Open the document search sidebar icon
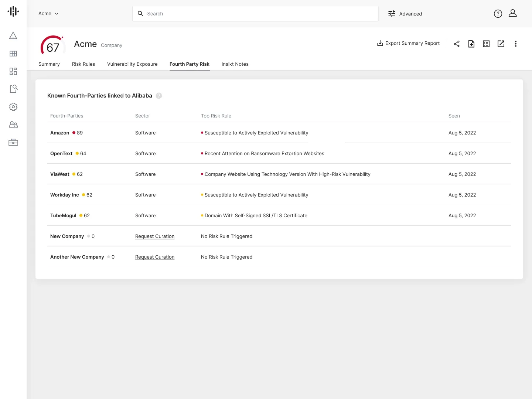Screen dimensions: 532x399 coord(13,89)
